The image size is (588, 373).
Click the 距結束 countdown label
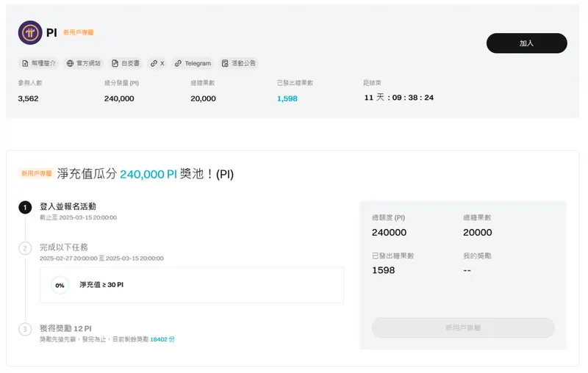[x=372, y=83]
